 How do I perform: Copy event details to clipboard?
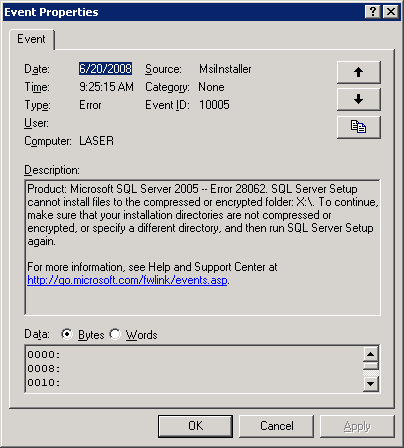(x=359, y=127)
